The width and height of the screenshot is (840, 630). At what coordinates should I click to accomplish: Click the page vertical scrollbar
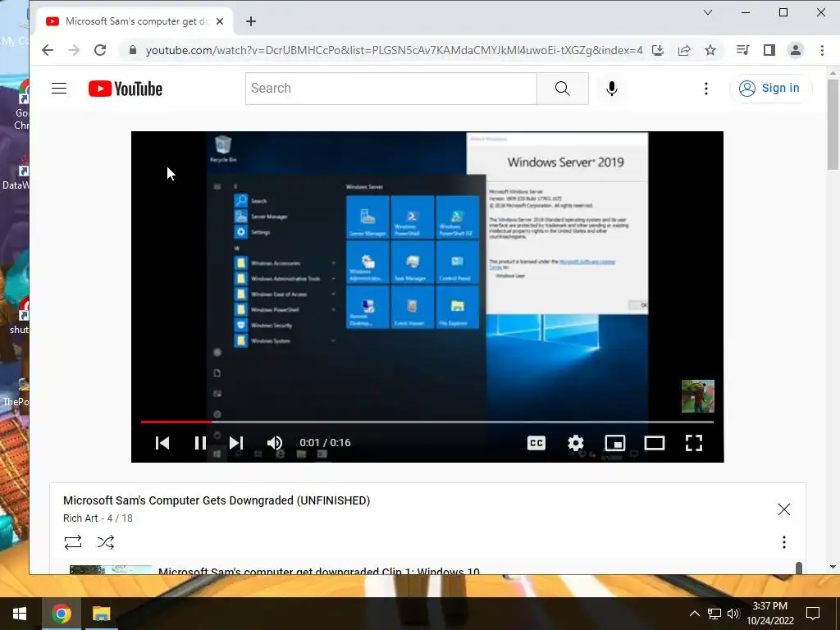click(x=833, y=125)
